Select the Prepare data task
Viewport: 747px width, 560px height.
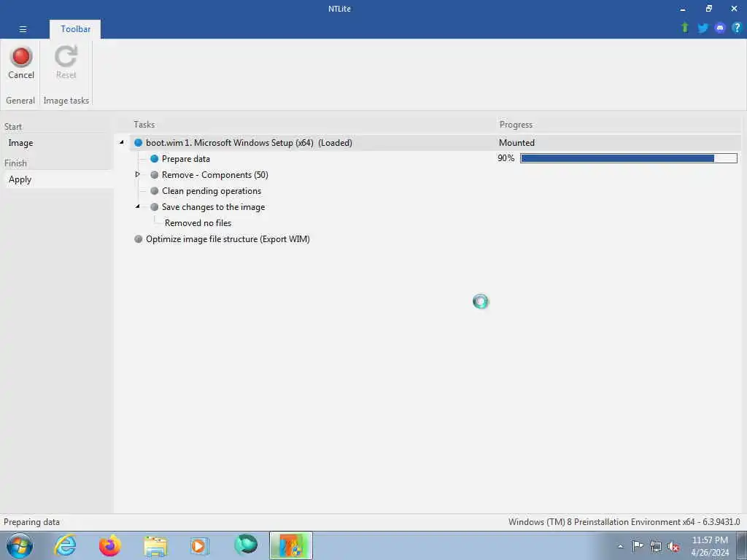(x=186, y=158)
